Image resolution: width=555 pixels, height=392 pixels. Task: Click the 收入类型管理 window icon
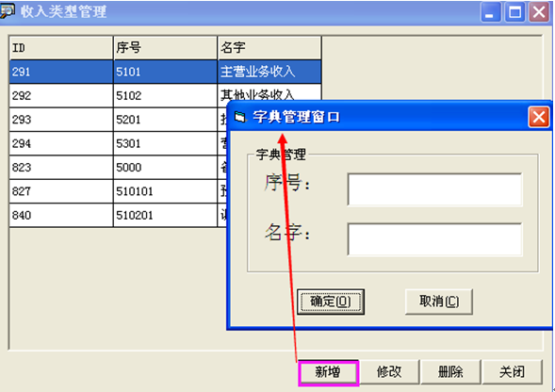(x=8, y=10)
